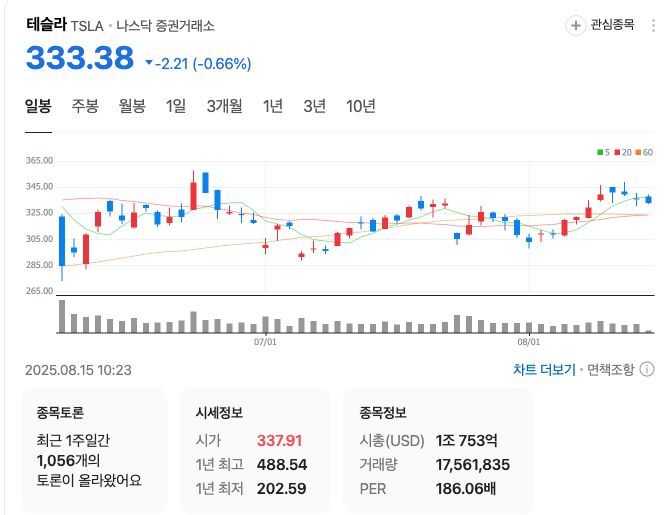669x515 pixels.
Task: Click the TSLA ticker symbol
Action: click(87, 26)
